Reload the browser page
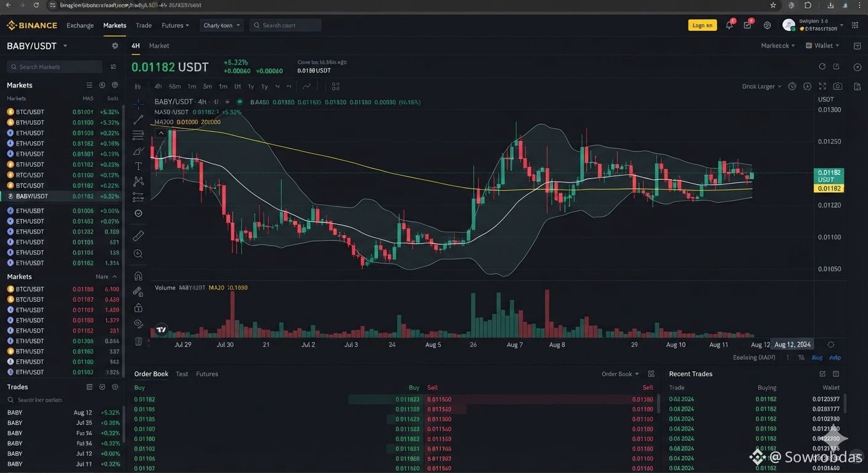 [36, 5]
